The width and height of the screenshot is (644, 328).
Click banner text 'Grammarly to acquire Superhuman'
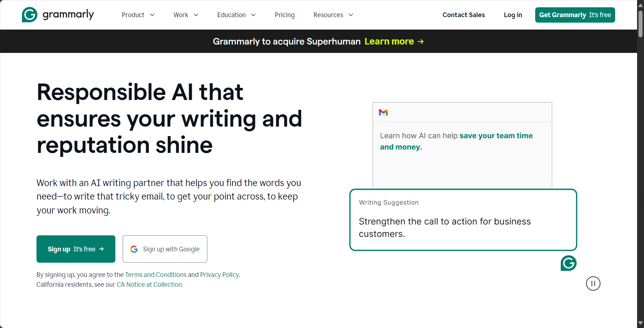pos(287,42)
